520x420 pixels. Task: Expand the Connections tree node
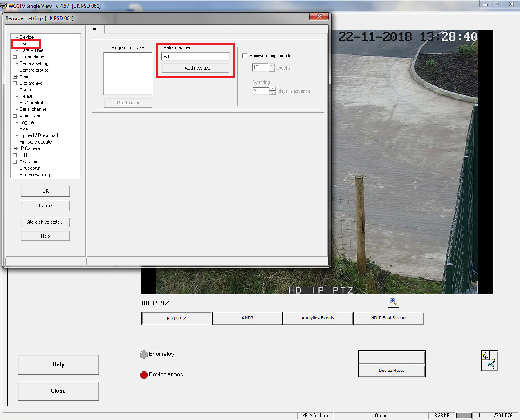(15, 57)
